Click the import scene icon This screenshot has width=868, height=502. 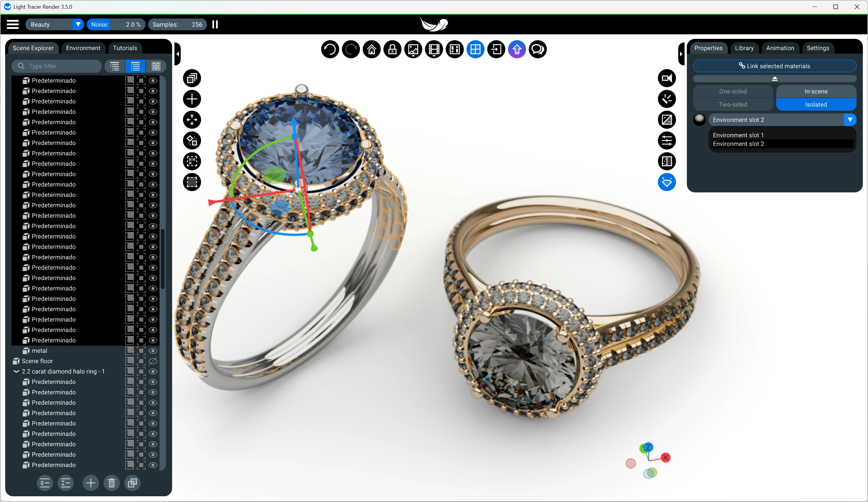pyautogui.click(x=496, y=50)
